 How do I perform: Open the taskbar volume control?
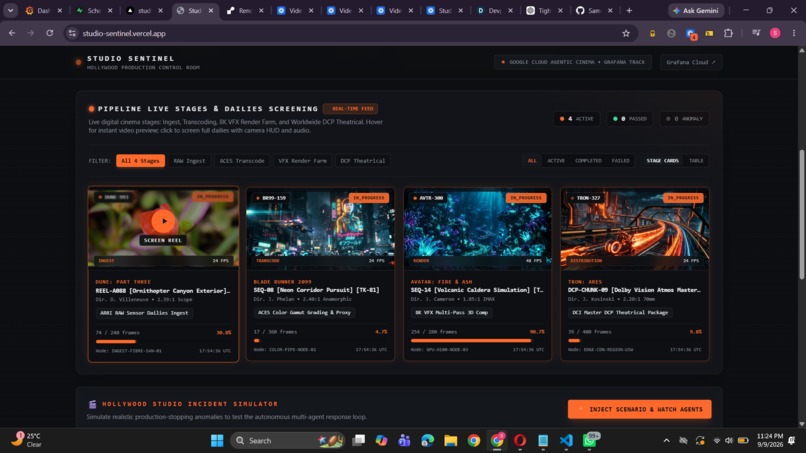(729, 441)
